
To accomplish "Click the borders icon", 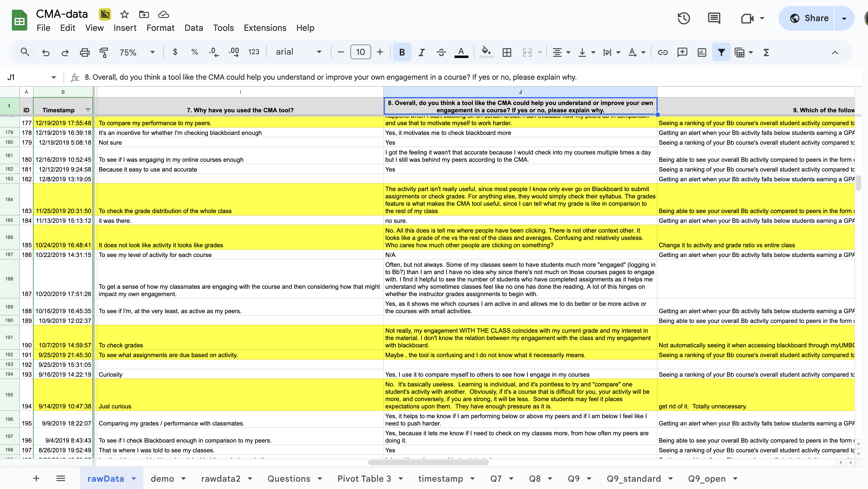I will coord(507,52).
